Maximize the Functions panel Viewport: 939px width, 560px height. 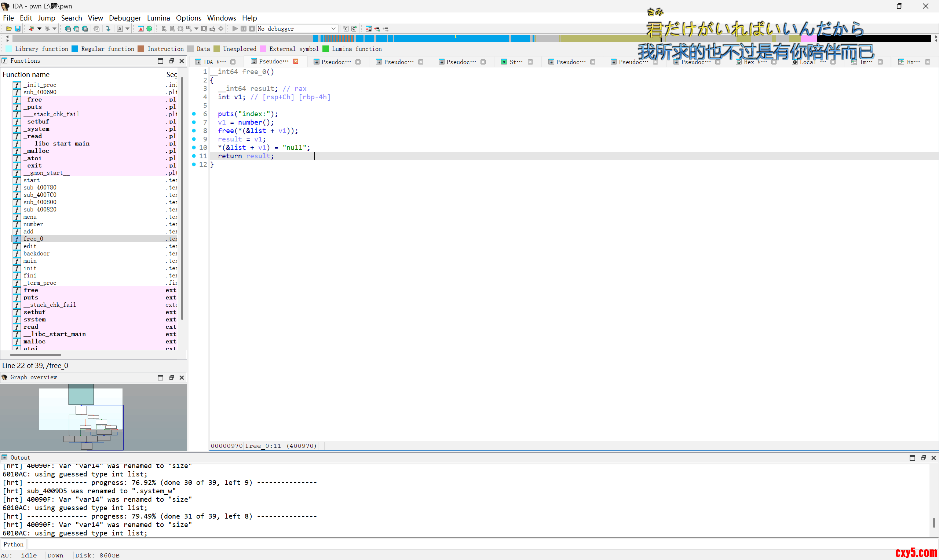pyautogui.click(x=160, y=61)
